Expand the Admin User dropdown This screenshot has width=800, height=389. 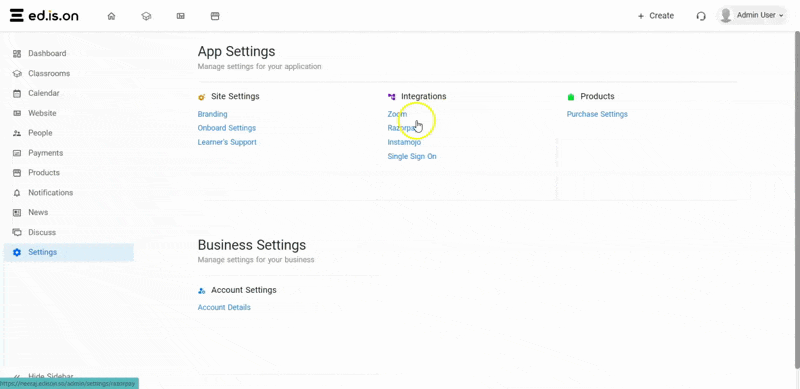[753, 15]
